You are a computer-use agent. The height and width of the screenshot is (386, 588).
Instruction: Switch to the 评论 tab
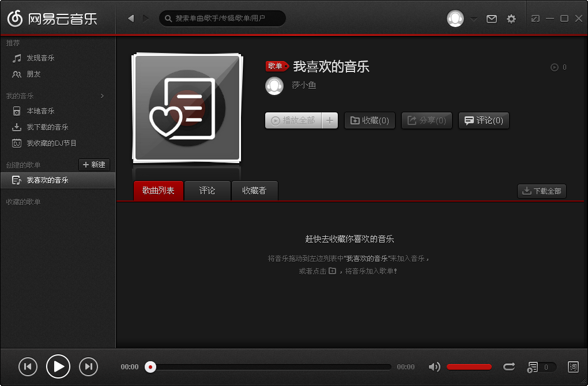coord(207,191)
